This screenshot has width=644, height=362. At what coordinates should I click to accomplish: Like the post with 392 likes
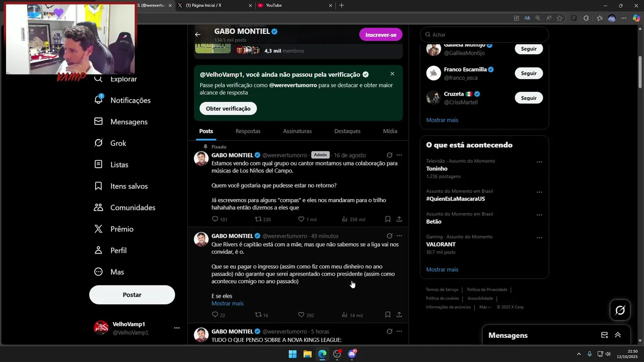click(306, 315)
